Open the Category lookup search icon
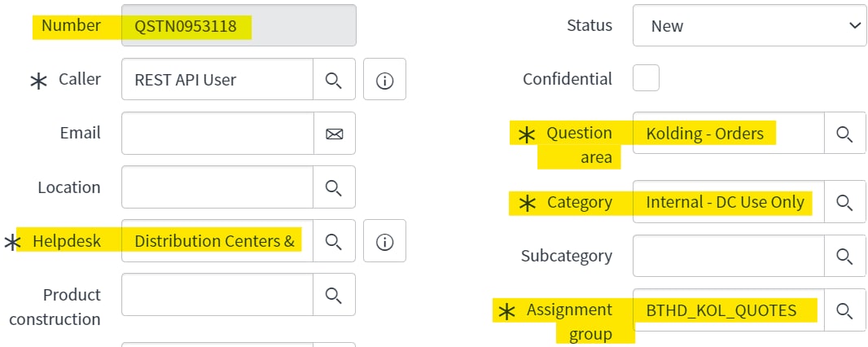Screen dimensions: 868x347 (844, 202)
